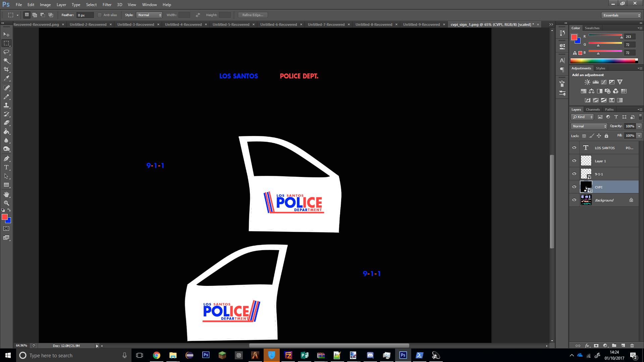Open the layer blend mode dropdown
This screenshot has height=362, width=644.
click(x=589, y=126)
